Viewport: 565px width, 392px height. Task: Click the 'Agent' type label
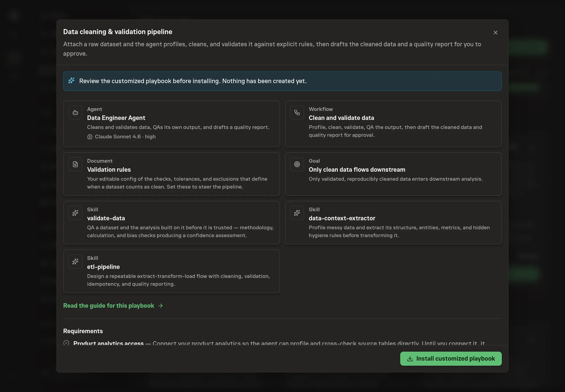[x=94, y=109]
